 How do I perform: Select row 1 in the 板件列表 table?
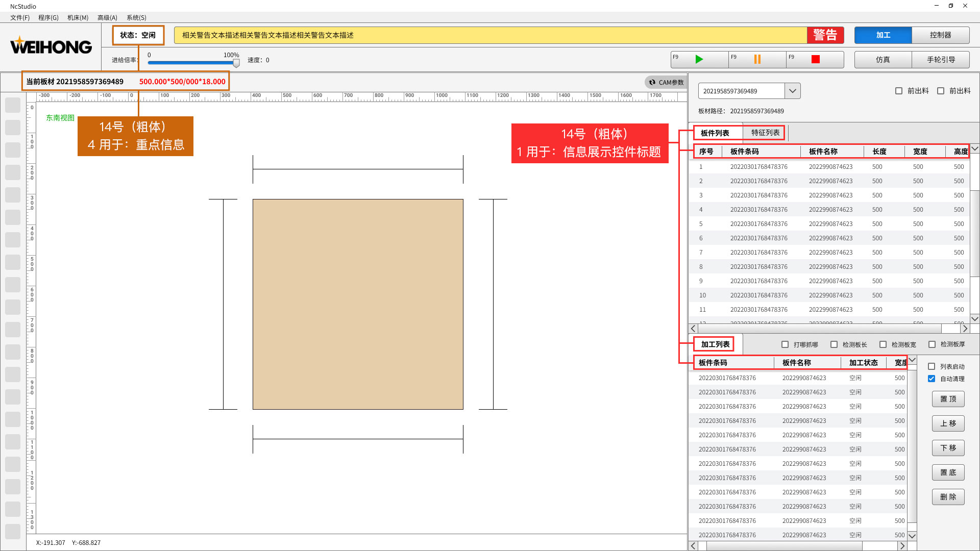point(829,167)
